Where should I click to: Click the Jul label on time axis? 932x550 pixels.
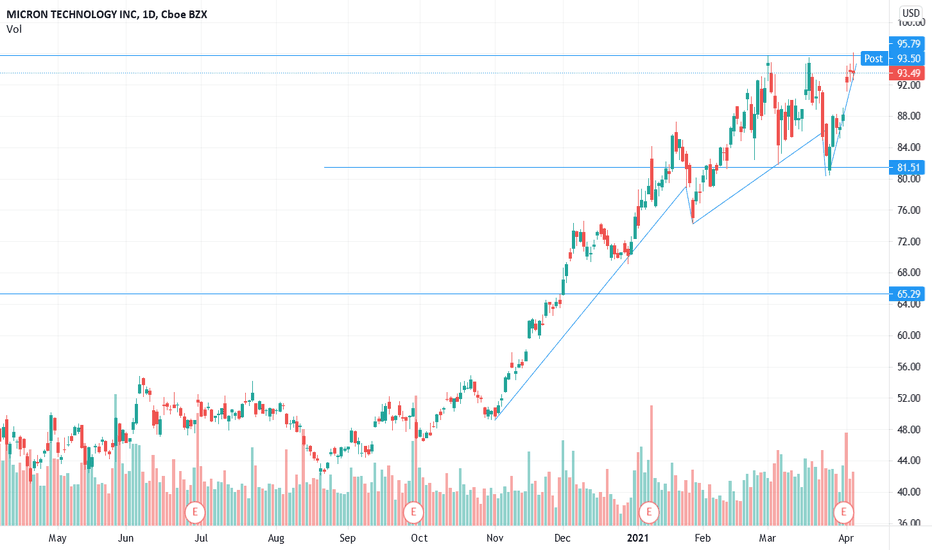(201, 538)
